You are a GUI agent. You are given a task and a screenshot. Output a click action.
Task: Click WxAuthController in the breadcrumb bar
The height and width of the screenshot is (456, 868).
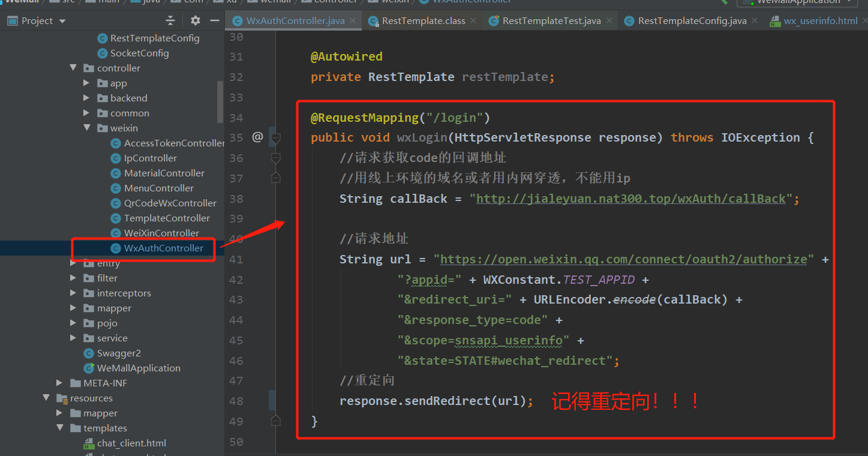(471, 2)
